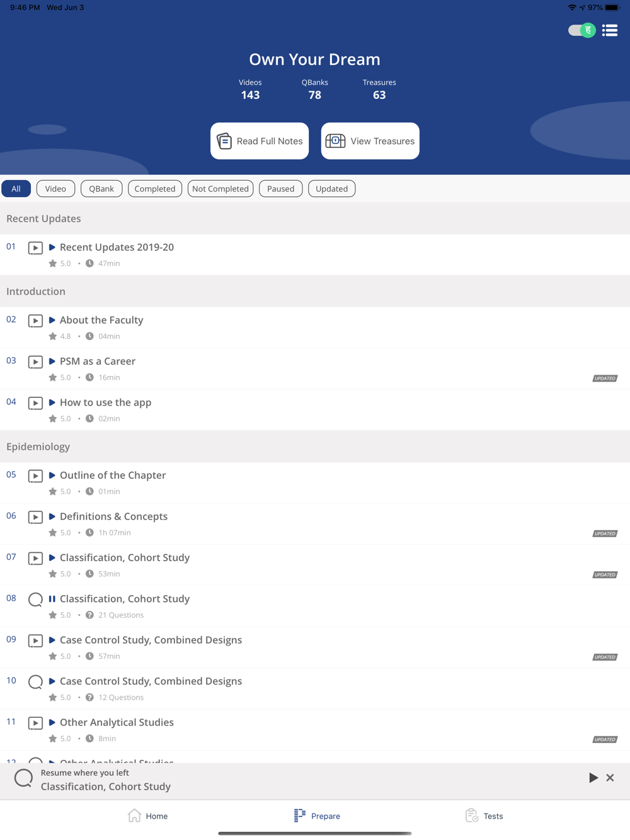Image resolution: width=630 pixels, height=840 pixels.
Task: Dismiss the Resume where you left bar
Action: (610, 778)
